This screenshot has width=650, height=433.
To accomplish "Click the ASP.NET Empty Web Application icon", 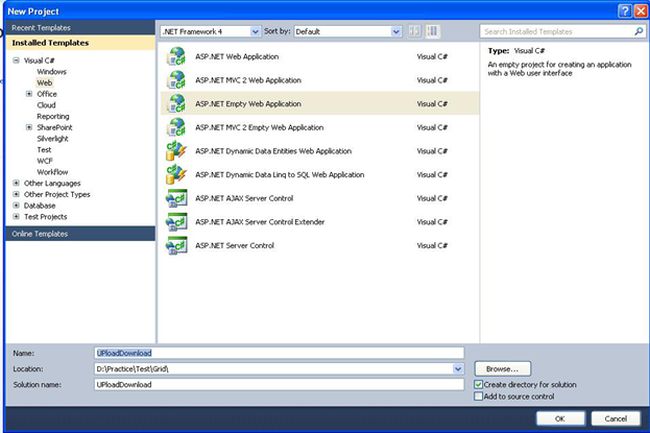I will click(176, 104).
